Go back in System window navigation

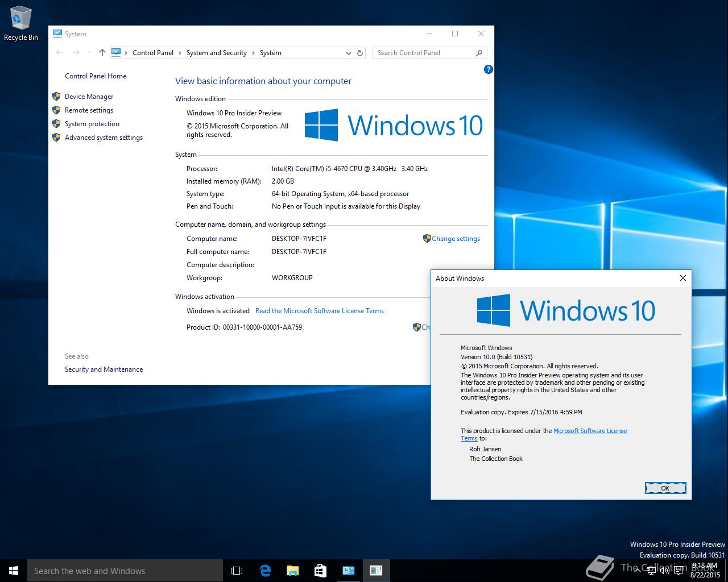pos(59,52)
